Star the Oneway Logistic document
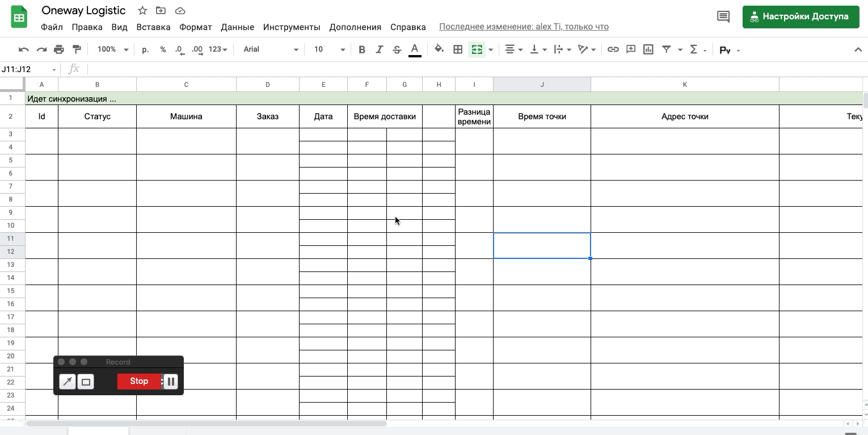868x435 pixels. 142,11
